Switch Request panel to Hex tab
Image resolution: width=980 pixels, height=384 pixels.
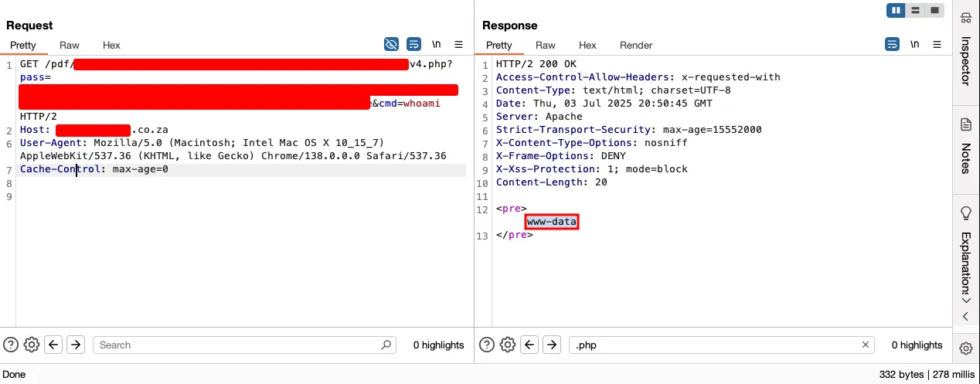[x=111, y=46]
